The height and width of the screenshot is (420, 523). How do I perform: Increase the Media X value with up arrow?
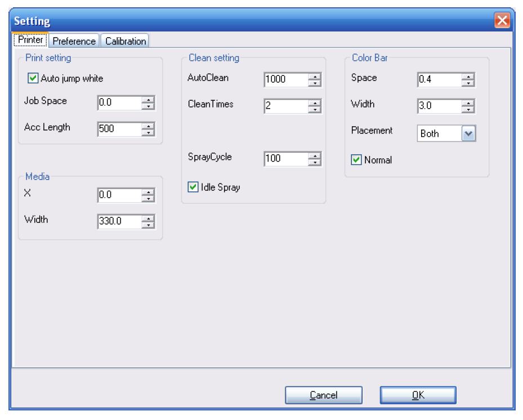[148, 193]
